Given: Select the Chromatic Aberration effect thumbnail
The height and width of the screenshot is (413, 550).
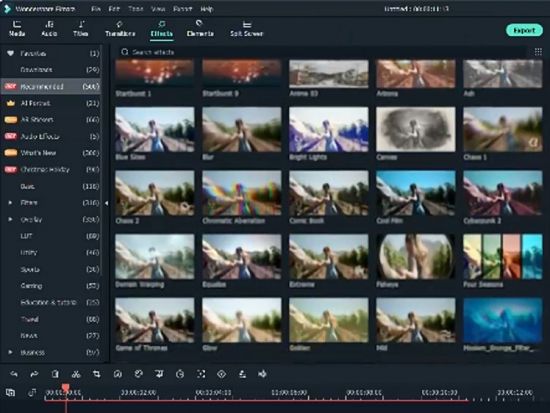Looking at the screenshot, I should coord(242,193).
